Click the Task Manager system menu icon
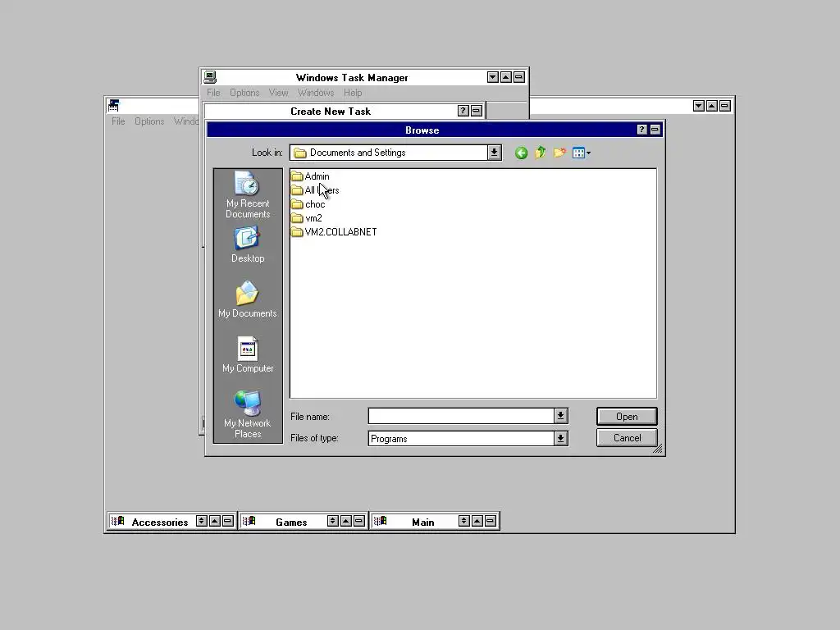The image size is (840, 630). click(x=210, y=77)
